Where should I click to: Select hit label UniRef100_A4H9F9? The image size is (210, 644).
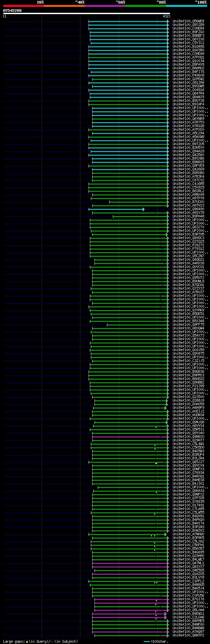click(x=188, y=408)
